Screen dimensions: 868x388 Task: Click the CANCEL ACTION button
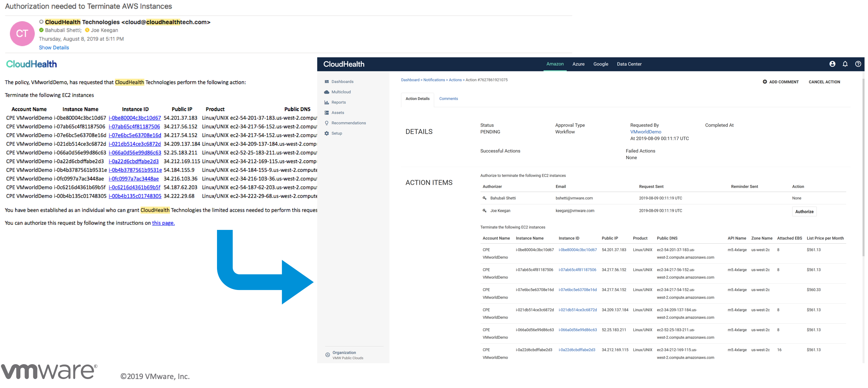click(824, 82)
